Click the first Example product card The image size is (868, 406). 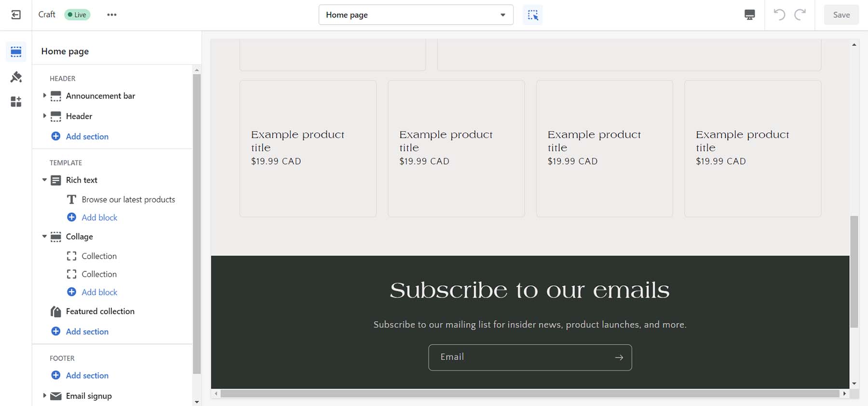tap(308, 149)
